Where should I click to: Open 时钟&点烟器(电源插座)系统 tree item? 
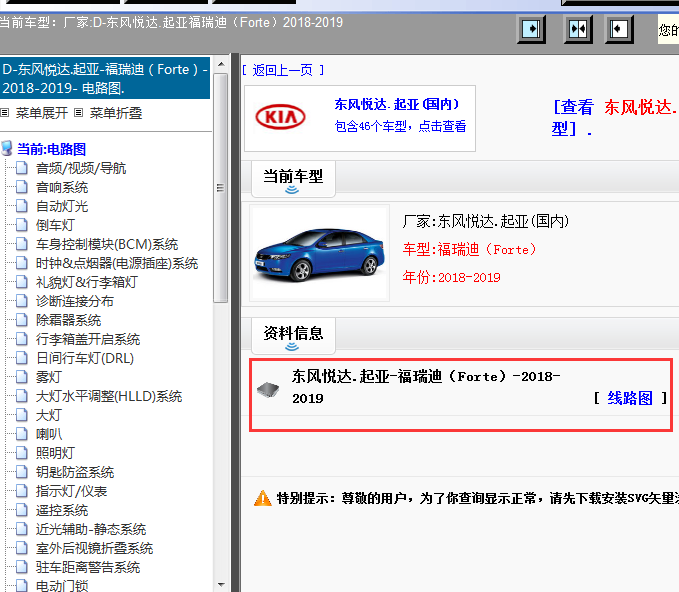(x=117, y=263)
